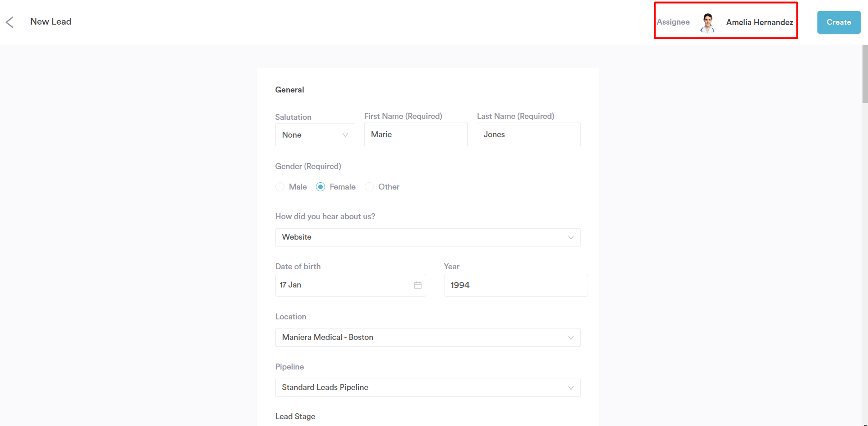The height and width of the screenshot is (426, 868).
Task: Edit the Last Name field
Action: [528, 134]
